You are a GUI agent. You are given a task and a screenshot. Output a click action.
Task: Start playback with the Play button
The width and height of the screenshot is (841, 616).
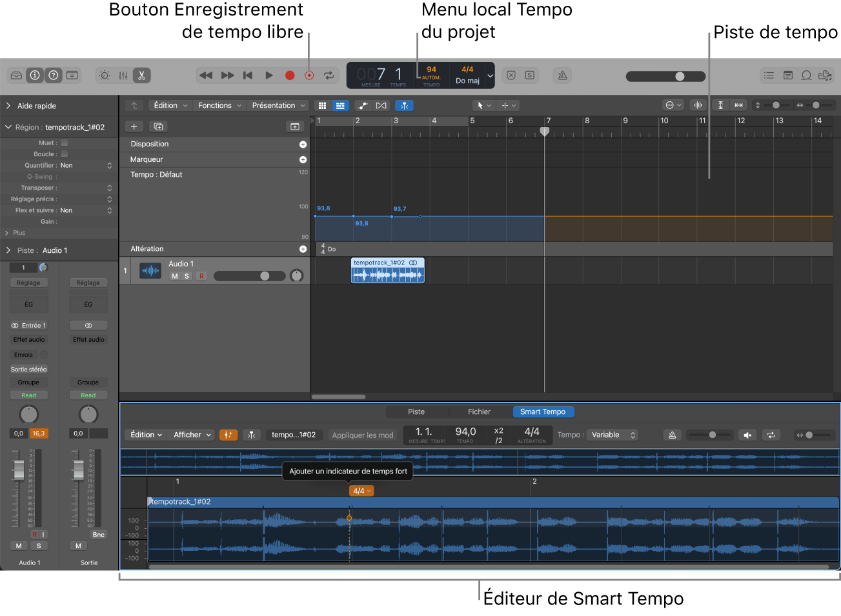pos(269,75)
